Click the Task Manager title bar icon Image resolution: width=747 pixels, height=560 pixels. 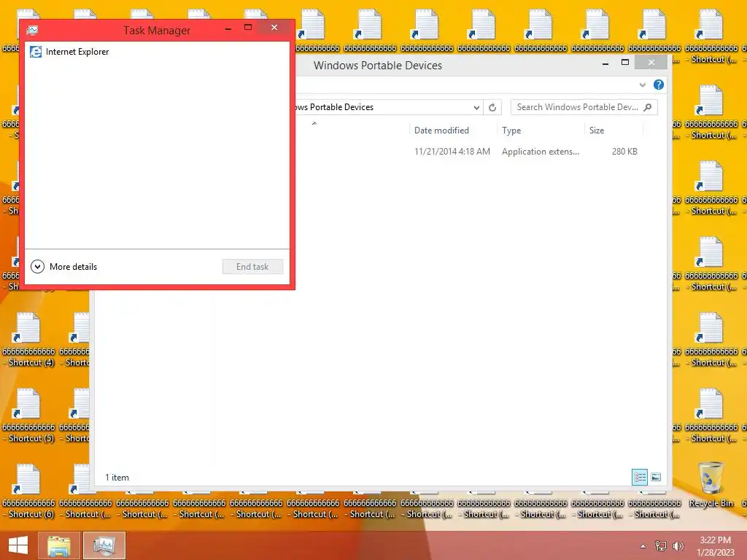click(x=32, y=31)
